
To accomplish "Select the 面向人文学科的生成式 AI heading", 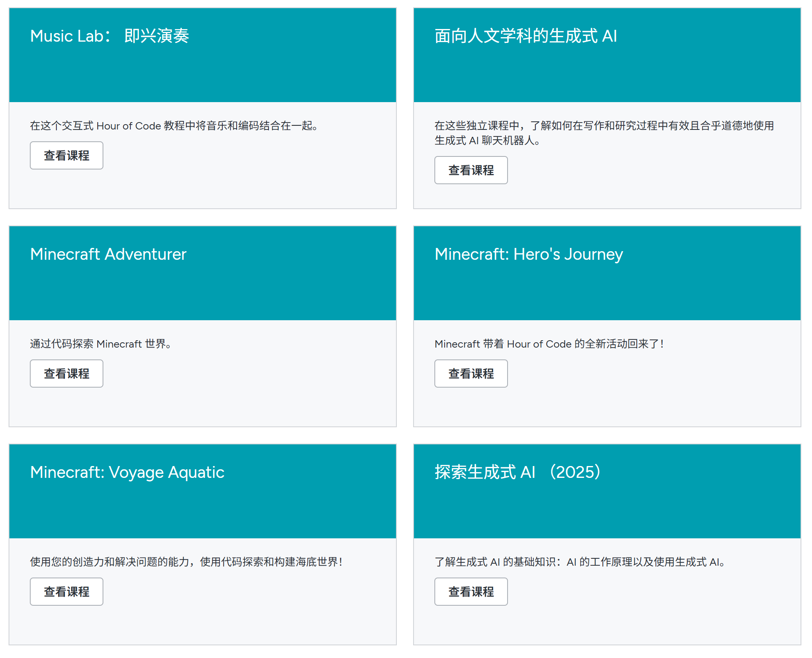I will pyautogui.click(x=526, y=36).
